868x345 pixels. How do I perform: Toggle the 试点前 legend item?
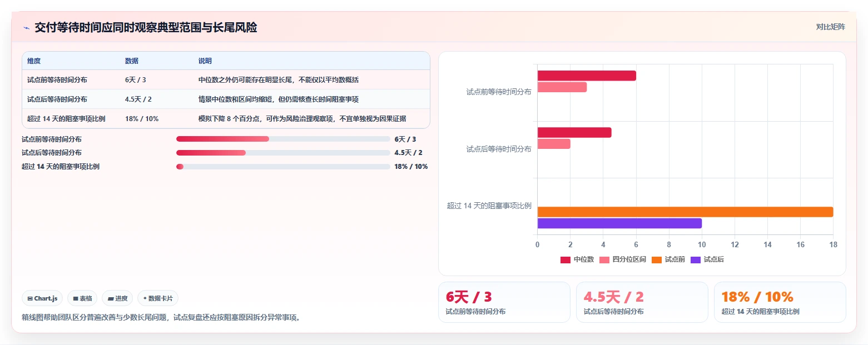(x=668, y=259)
